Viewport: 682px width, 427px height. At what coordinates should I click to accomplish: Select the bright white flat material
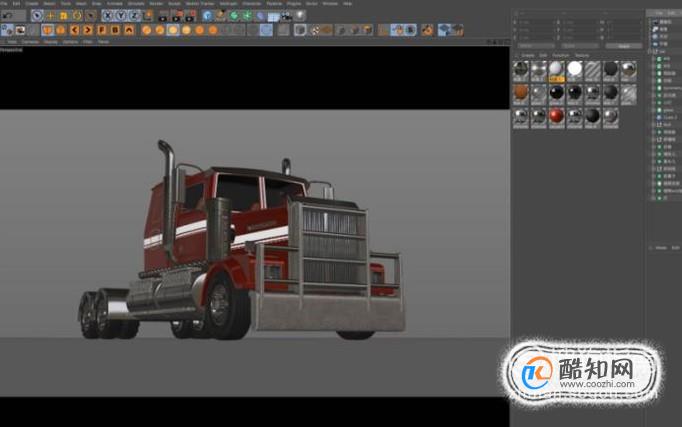tap(574, 70)
